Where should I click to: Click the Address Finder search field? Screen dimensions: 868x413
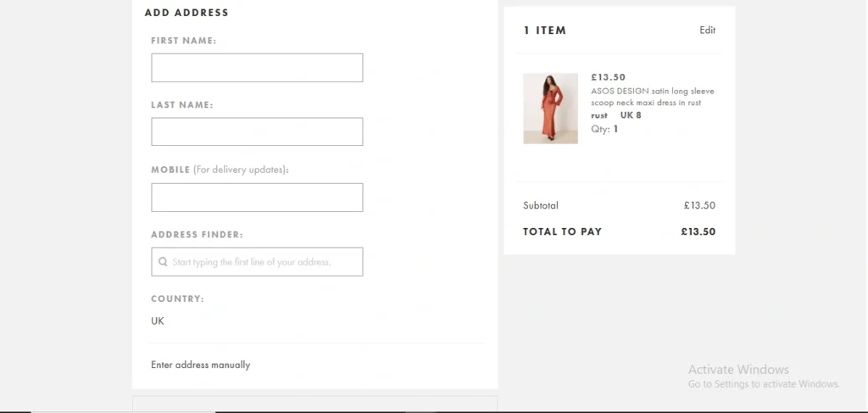(x=263, y=262)
